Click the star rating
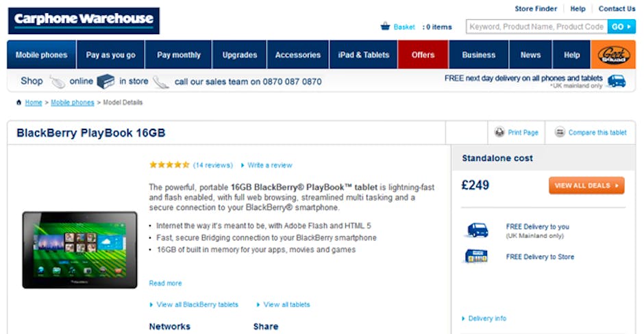Image resolution: width=644 pixels, height=334 pixels. pos(169,165)
